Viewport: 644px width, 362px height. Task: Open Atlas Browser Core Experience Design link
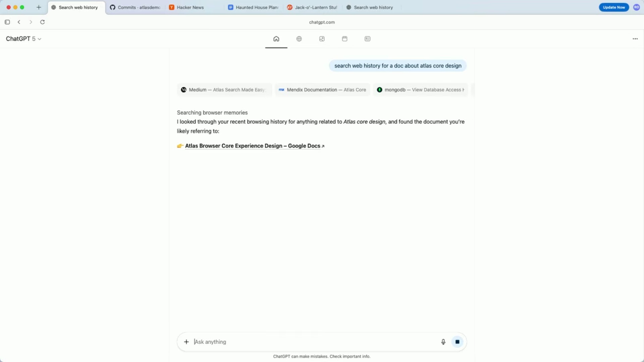pyautogui.click(x=253, y=146)
